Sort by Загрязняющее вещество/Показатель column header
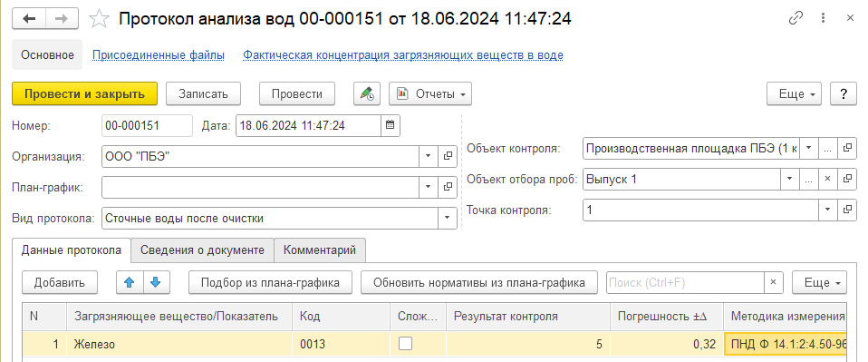Screen dimensions: 868x362 click(179, 317)
